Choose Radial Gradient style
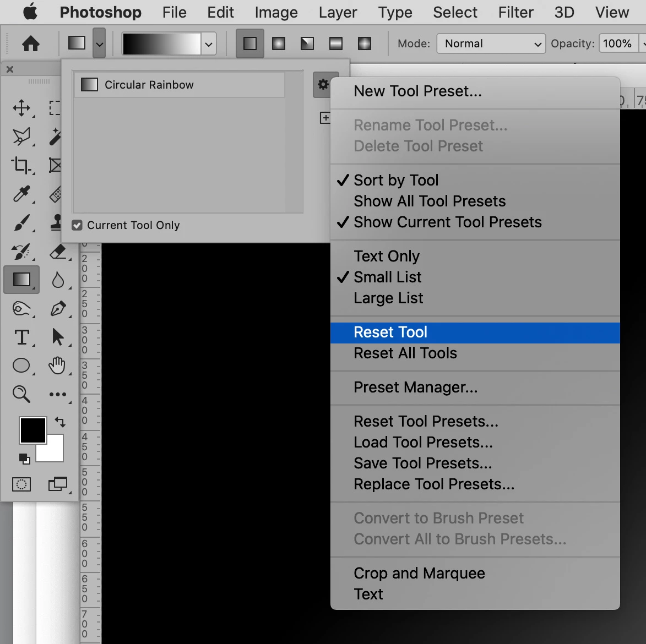Screen dimensions: 646x644 tap(279, 43)
